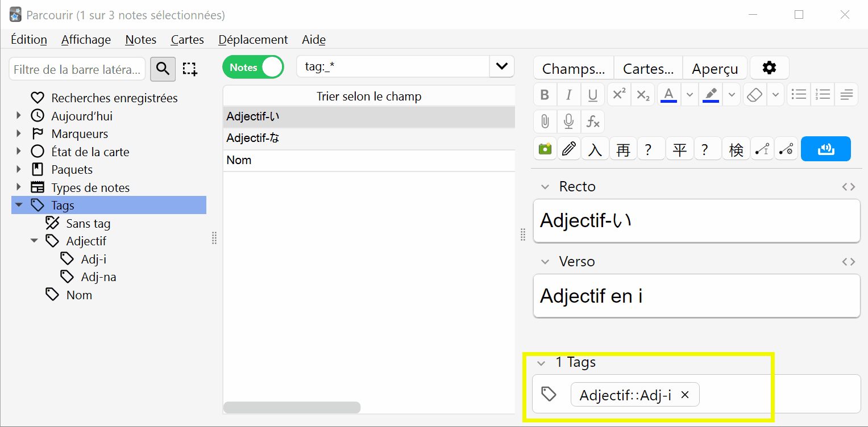868x427 pixels.
Task: Click the 再 toolbar button
Action: tap(623, 149)
